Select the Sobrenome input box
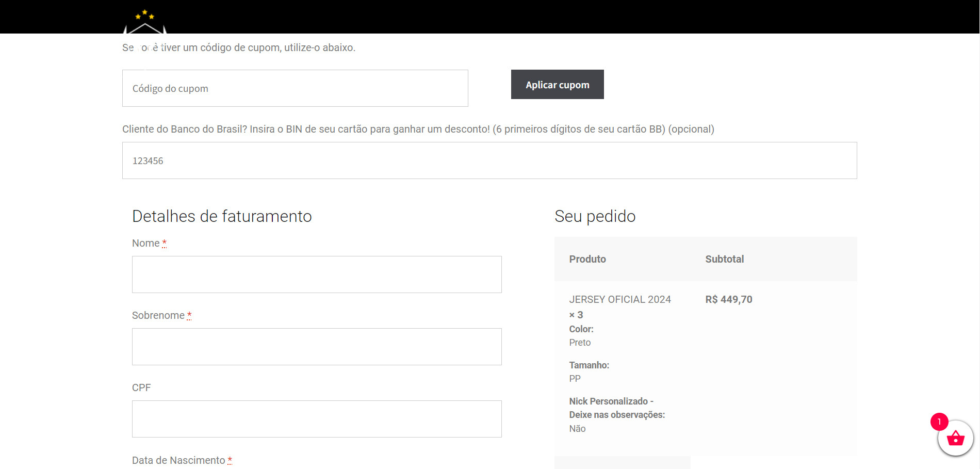The width and height of the screenshot is (980, 469). [317, 347]
